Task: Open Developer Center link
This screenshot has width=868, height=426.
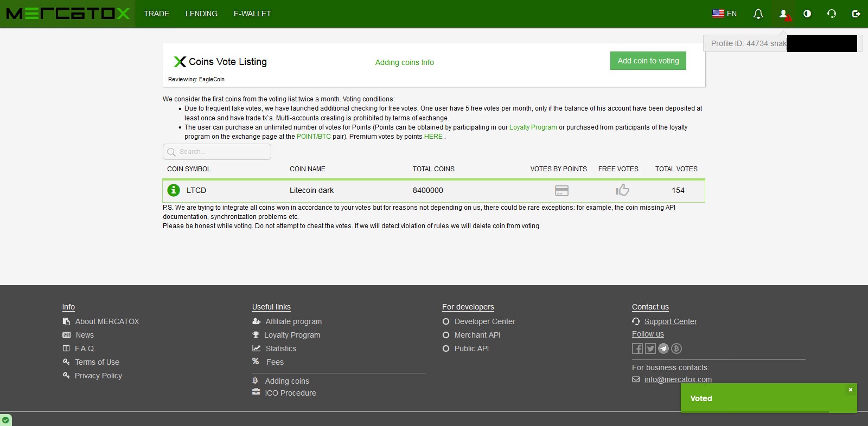Action: tap(485, 321)
